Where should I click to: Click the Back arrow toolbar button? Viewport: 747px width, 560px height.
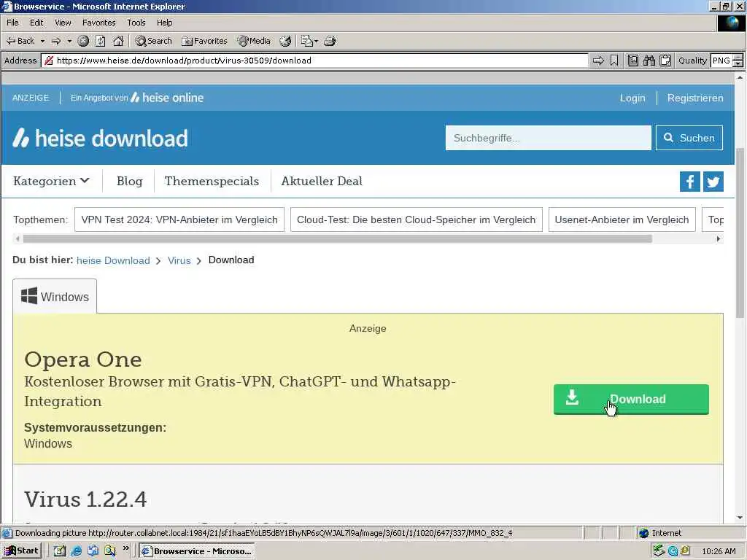(20, 41)
